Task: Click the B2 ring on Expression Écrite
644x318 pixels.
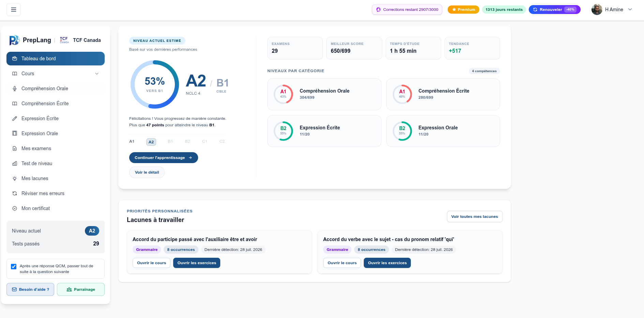Action: (x=283, y=131)
